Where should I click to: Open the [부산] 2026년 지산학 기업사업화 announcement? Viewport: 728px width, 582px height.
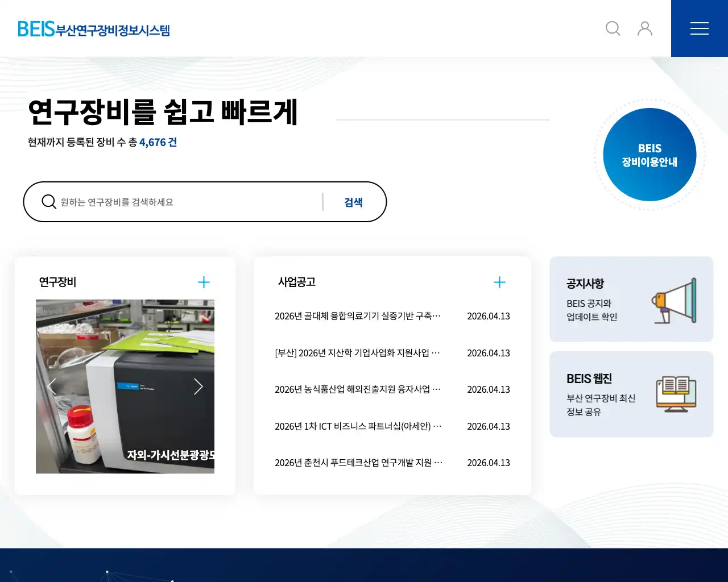tap(357, 353)
